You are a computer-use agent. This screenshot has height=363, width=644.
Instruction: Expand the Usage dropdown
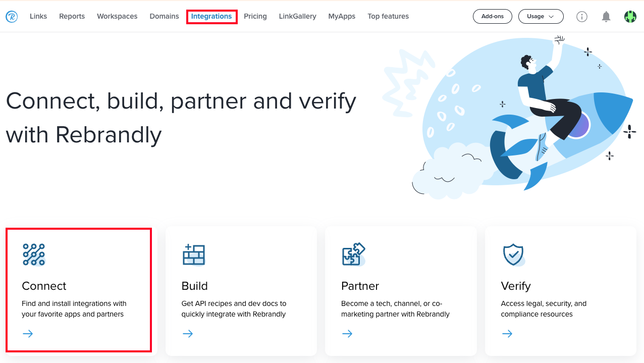pos(541,17)
